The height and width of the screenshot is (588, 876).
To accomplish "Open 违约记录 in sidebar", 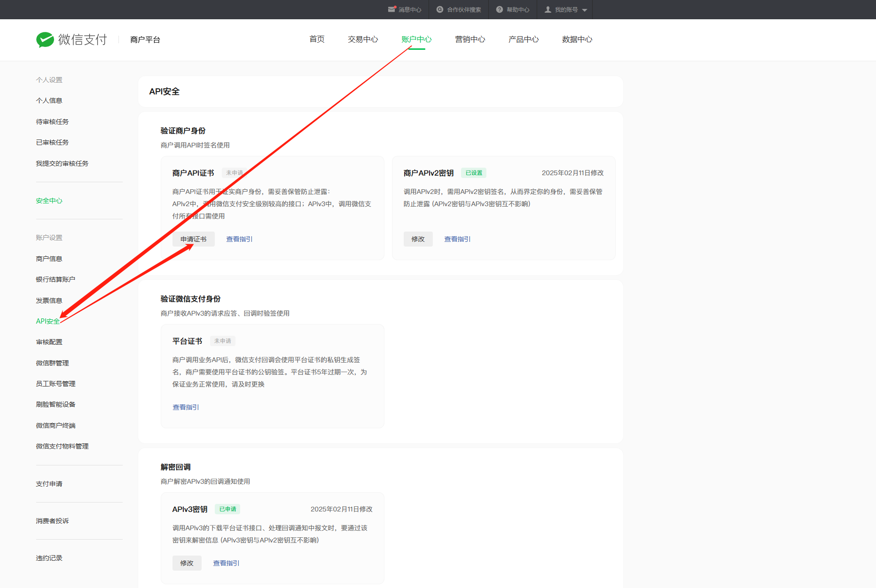I will [x=49, y=558].
